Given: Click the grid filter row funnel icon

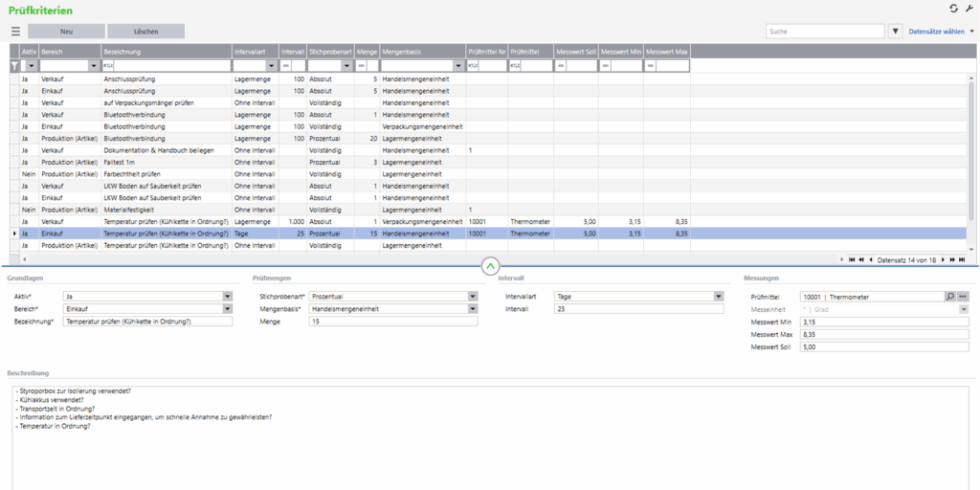Looking at the screenshot, I should [x=15, y=66].
